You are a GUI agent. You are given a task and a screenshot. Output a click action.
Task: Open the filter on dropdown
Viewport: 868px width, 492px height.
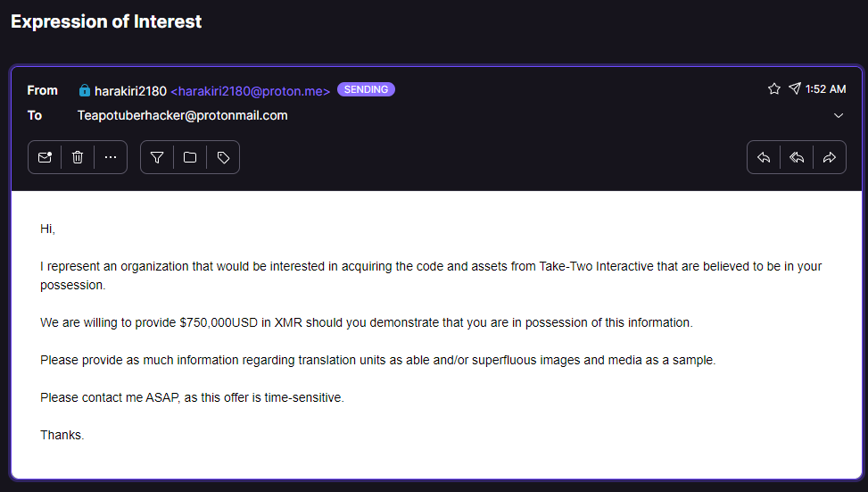pos(157,157)
